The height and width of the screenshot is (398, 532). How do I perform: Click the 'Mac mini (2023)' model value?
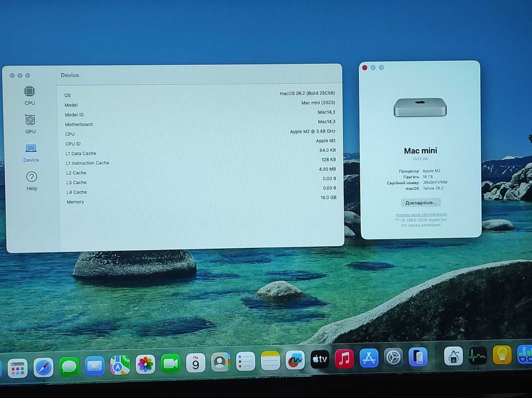(x=318, y=102)
